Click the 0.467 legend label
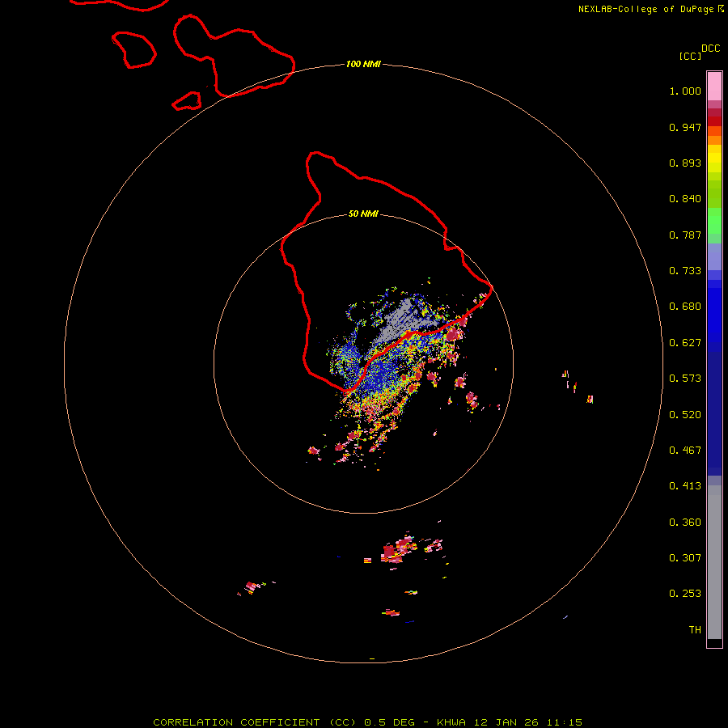Viewport: 728px width, 728px height. tap(685, 451)
